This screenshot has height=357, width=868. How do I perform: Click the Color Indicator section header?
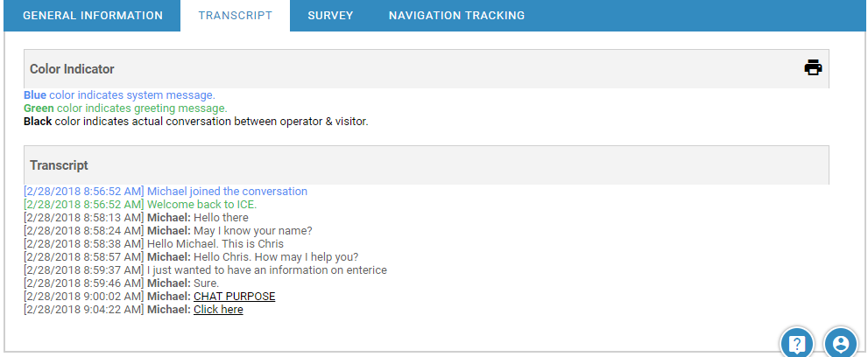(x=72, y=69)
